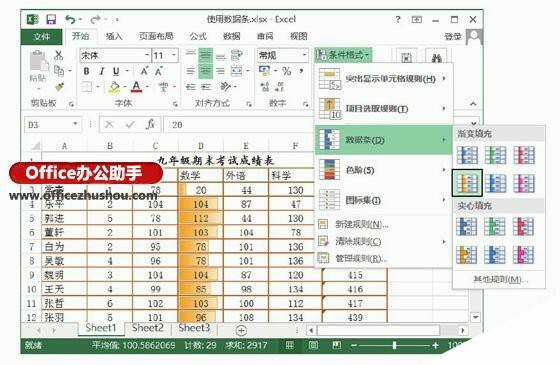Collapse the ribbon with the up chevron
This screenshot has height=365, width=560.
pyautogui.click(x=473, y=104)
